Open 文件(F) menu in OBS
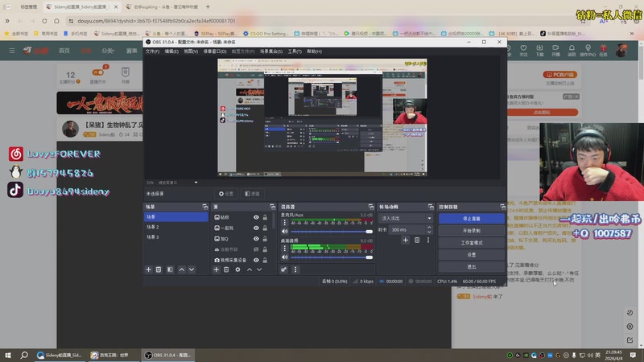This screenshot has height=362, width=644. pyautogui.click(x=152, y=51)
